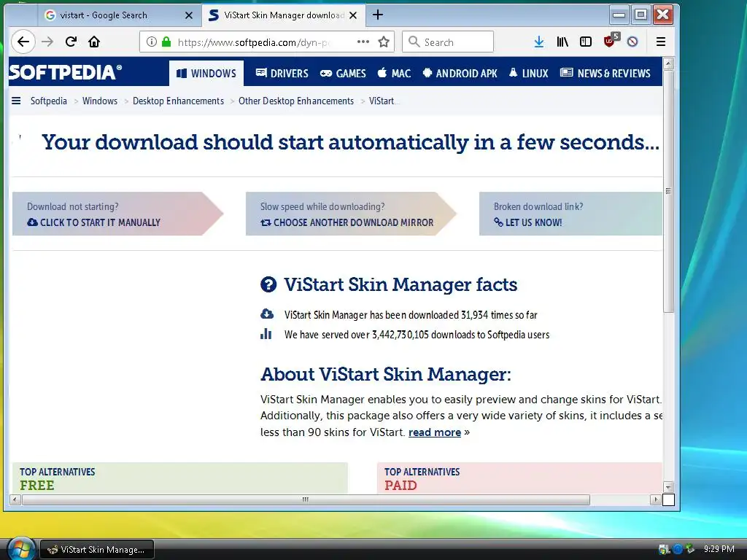Go back with the Firefox back arrow

pos(23,42)
